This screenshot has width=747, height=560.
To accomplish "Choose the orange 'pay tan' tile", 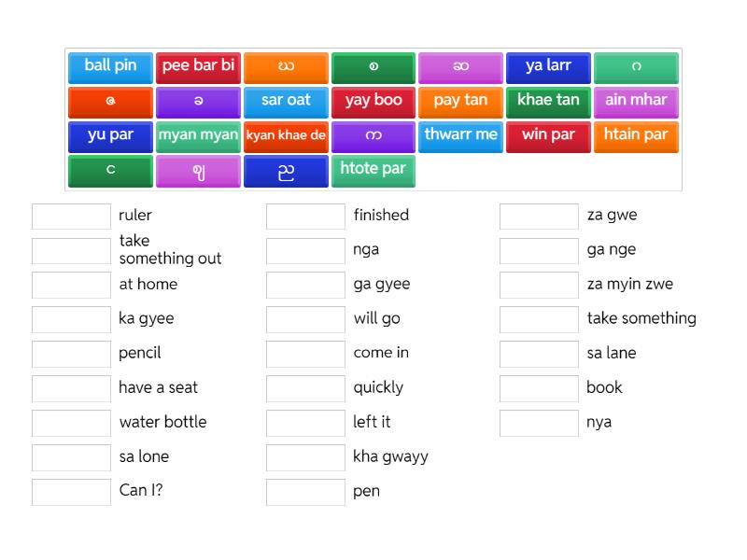I will coord(460,101).
